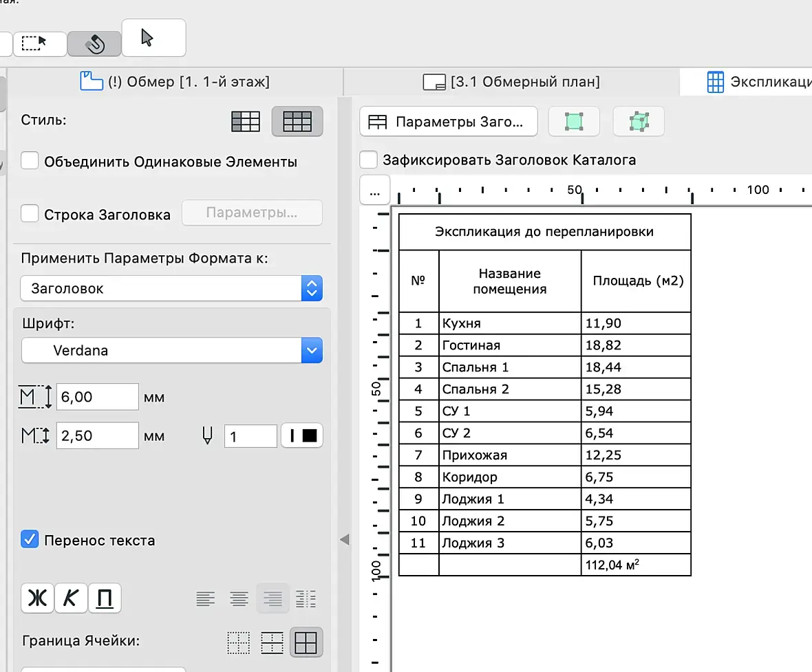Collapse the left panel with arrow
Screen dimensions: 812x672
pos(344,540)
